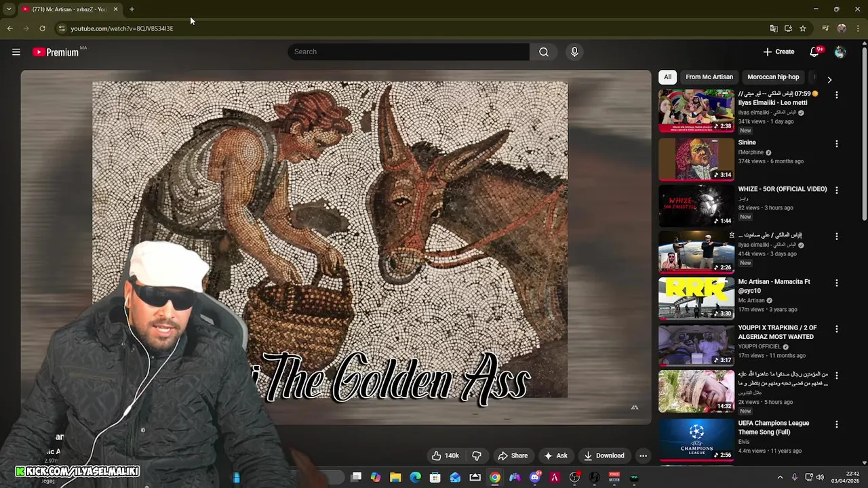The image size is (868, 488).
Task: Open options for the Sinine video
Action: pyautogui.click(x=836, y=144)
